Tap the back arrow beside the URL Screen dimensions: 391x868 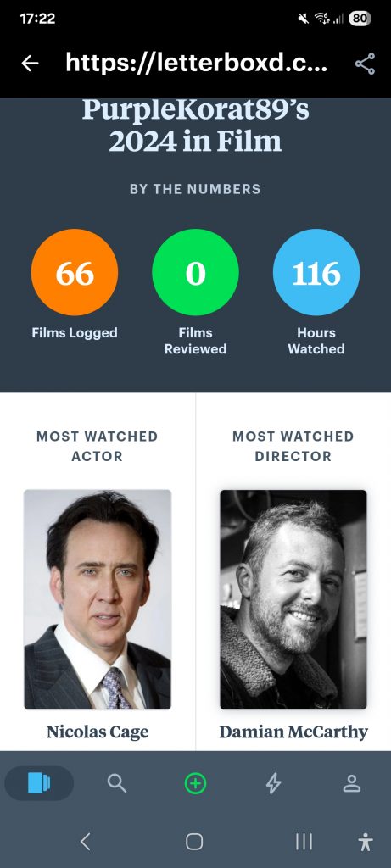[30, 64]
